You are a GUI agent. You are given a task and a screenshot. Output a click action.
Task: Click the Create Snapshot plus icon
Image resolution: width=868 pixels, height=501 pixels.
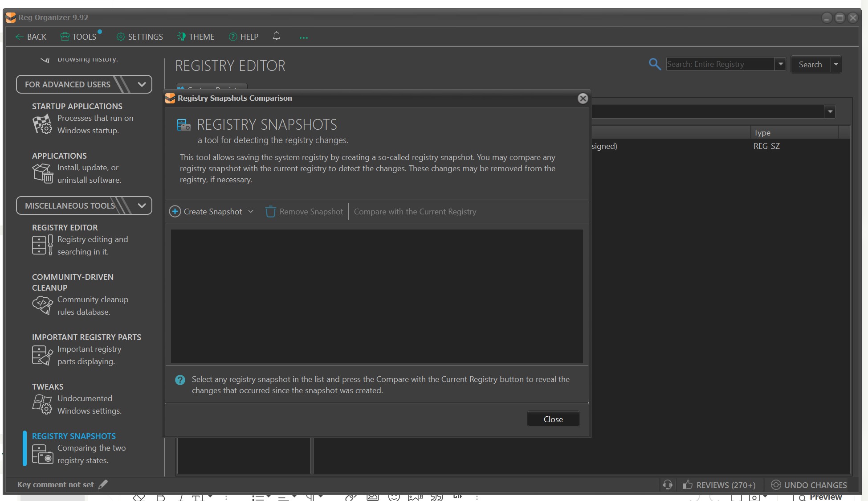[x=175, y=211]
